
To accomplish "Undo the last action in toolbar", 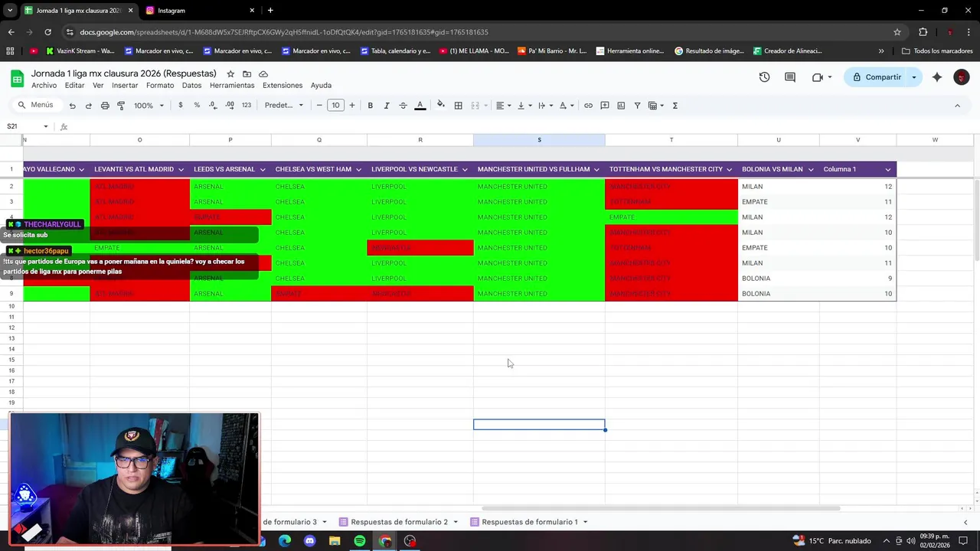I will (72, 106).
